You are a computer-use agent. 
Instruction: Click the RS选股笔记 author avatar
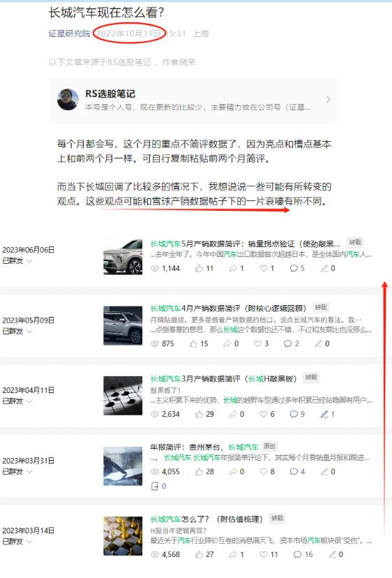[x=68, y=100]
